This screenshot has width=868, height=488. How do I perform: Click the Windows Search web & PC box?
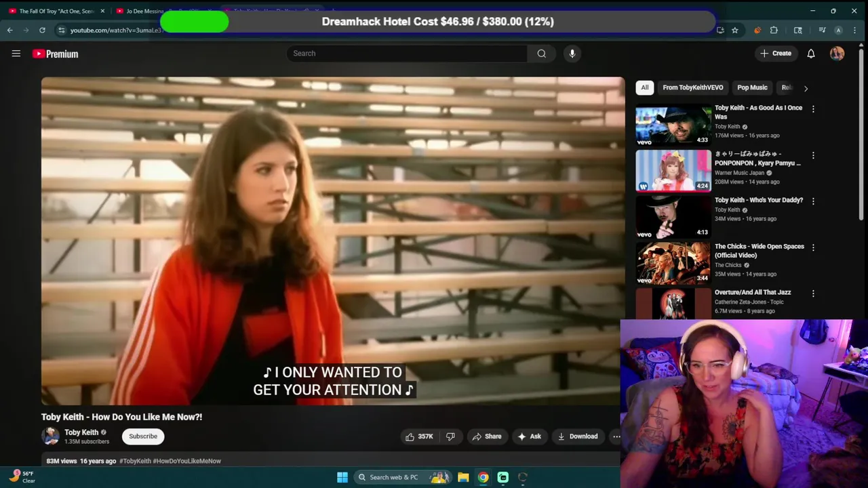pyautogui.click(x=403, y=477)
